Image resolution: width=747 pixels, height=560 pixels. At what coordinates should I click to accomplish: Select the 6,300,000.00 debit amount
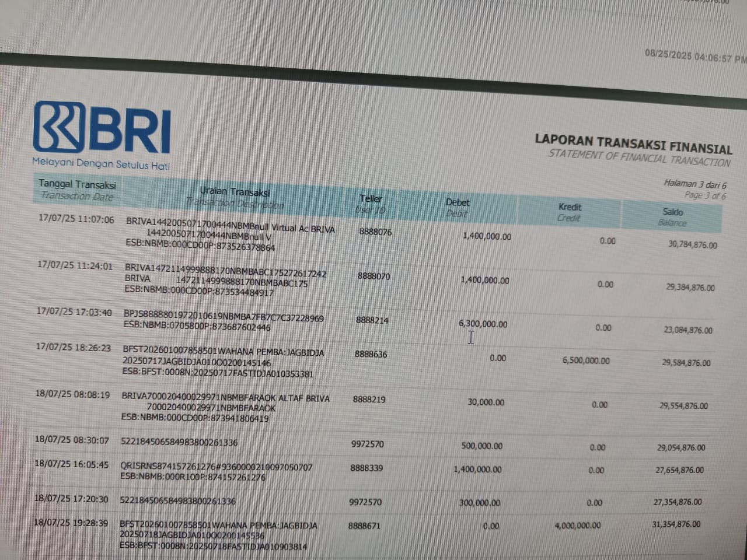pyautogui.click(x=483, y=324)
